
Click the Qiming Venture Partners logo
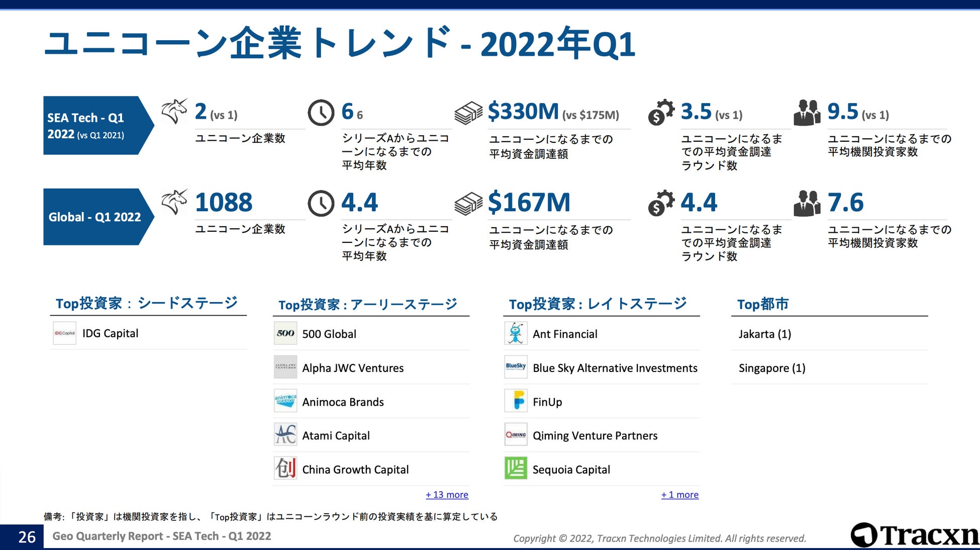pyautogui.click(x=516, y=435)
